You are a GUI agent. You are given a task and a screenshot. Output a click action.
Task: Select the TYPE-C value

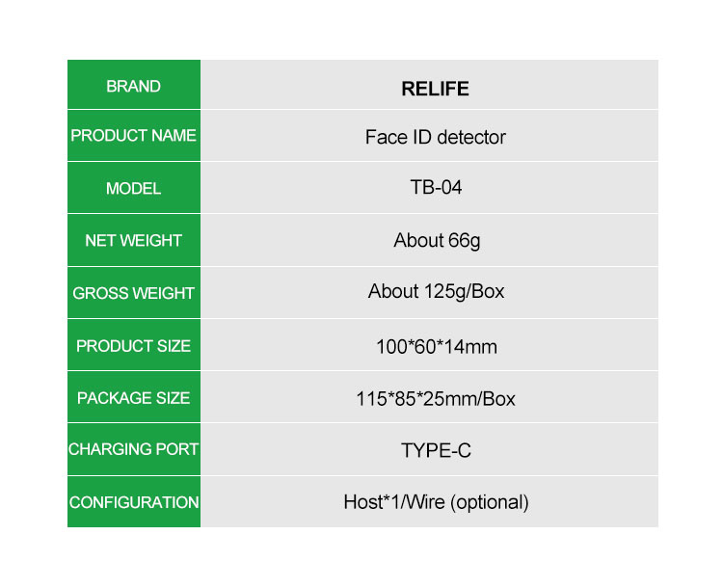point(436,450)
